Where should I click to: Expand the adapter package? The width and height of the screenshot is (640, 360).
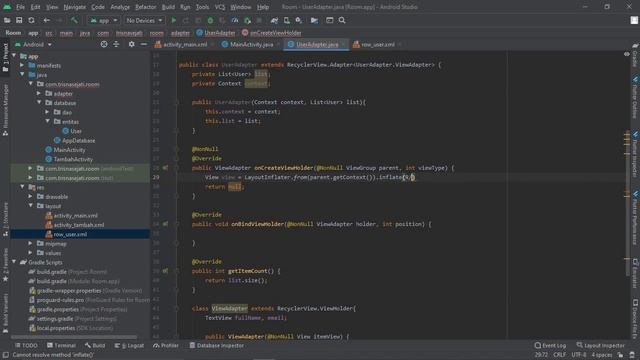(39, 93)
